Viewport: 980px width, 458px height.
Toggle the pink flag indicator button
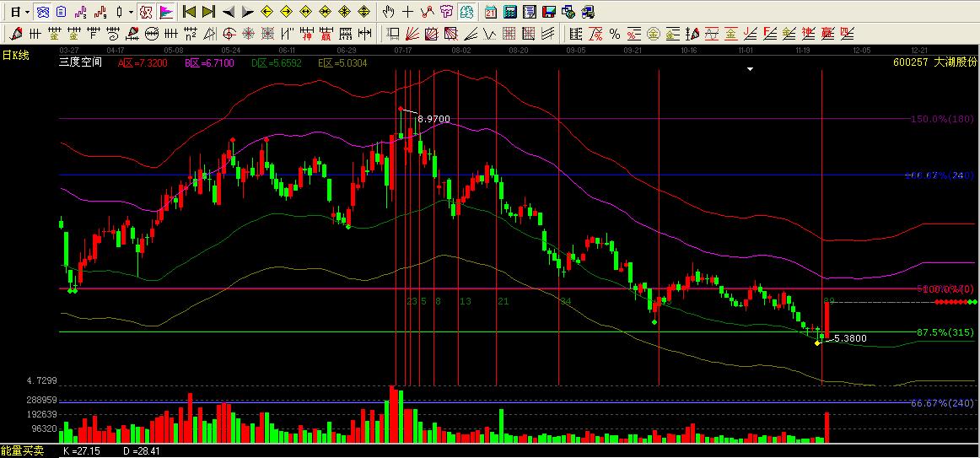[165, 12]
